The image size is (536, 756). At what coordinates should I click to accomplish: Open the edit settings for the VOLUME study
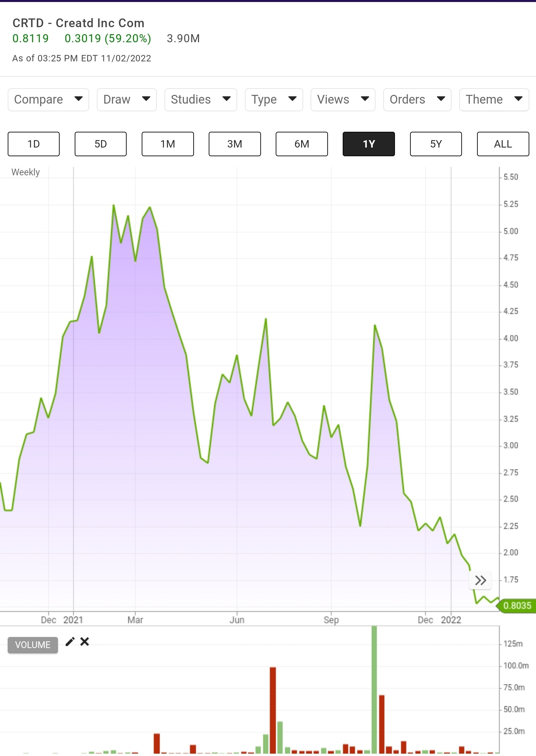point(70,642)
